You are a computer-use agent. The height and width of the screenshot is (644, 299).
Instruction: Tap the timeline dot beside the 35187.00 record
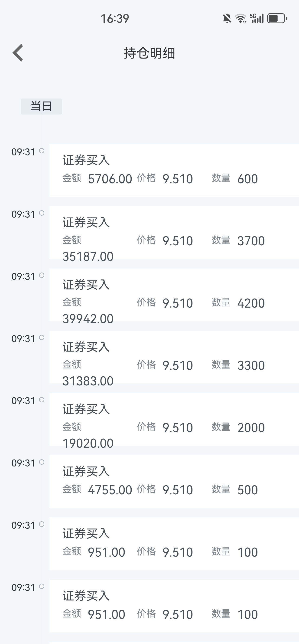point(42,213)
